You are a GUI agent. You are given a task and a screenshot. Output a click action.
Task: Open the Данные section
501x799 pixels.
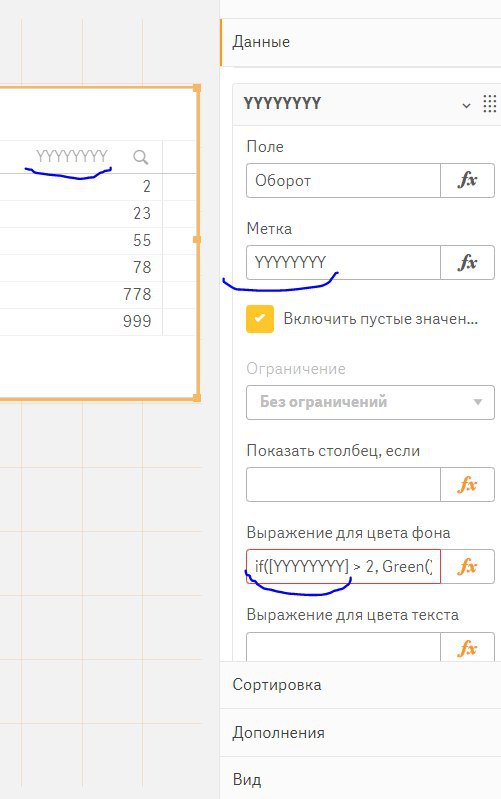360,42
